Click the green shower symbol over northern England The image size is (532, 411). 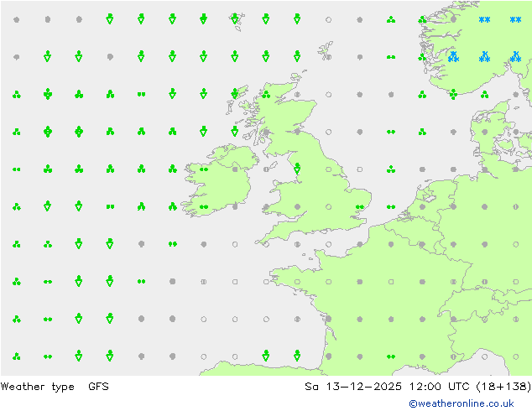(x=297, y=169)
